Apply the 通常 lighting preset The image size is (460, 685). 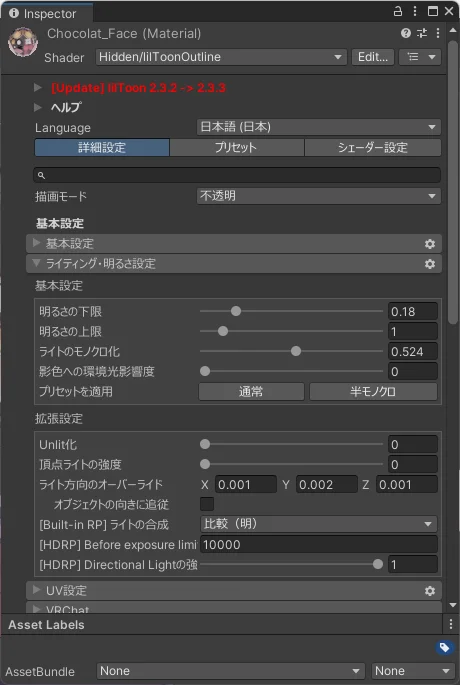click(252, 391)
